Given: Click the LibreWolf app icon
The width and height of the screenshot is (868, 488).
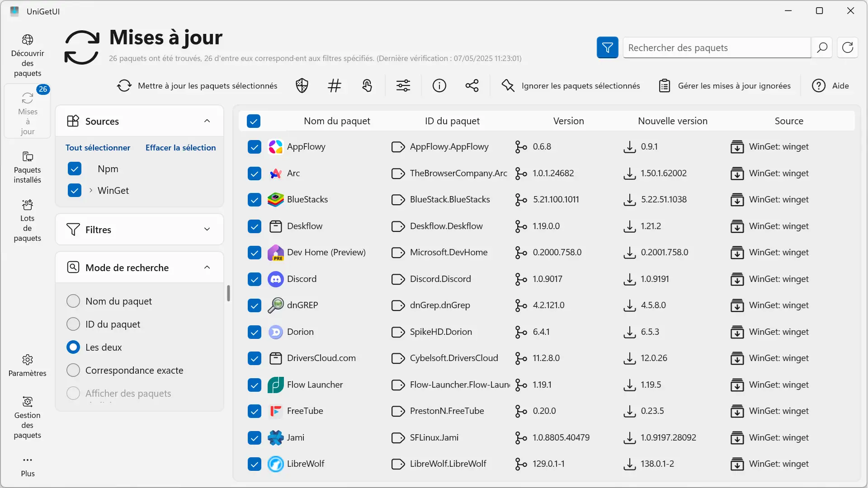Looking at the screenshot, I should coord(276,464).
